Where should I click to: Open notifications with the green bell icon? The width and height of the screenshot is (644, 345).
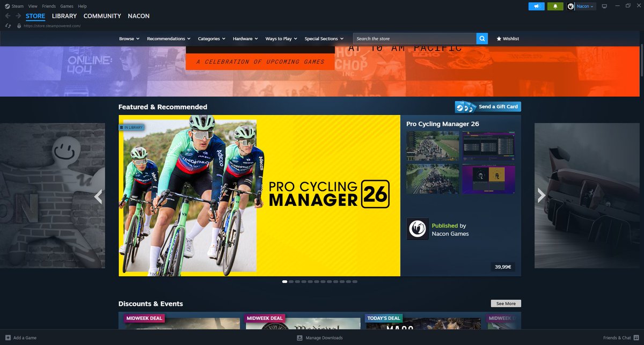555,6
